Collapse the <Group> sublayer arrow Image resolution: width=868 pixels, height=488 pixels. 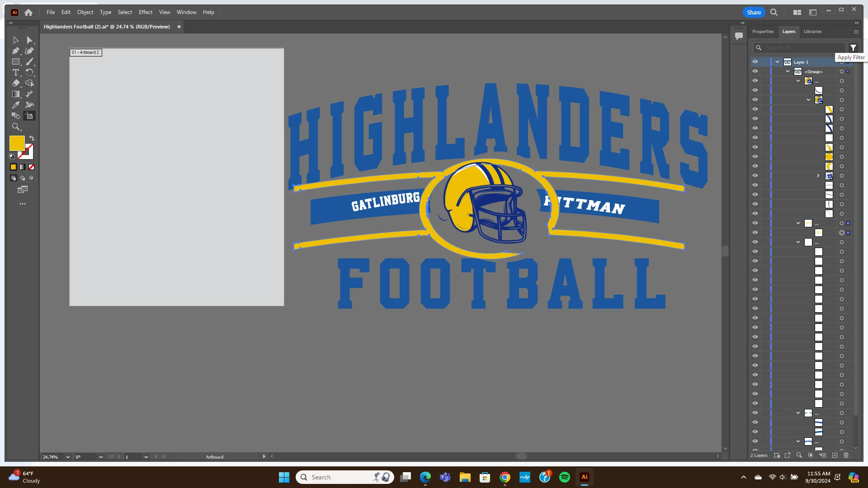tap(788, 71)
